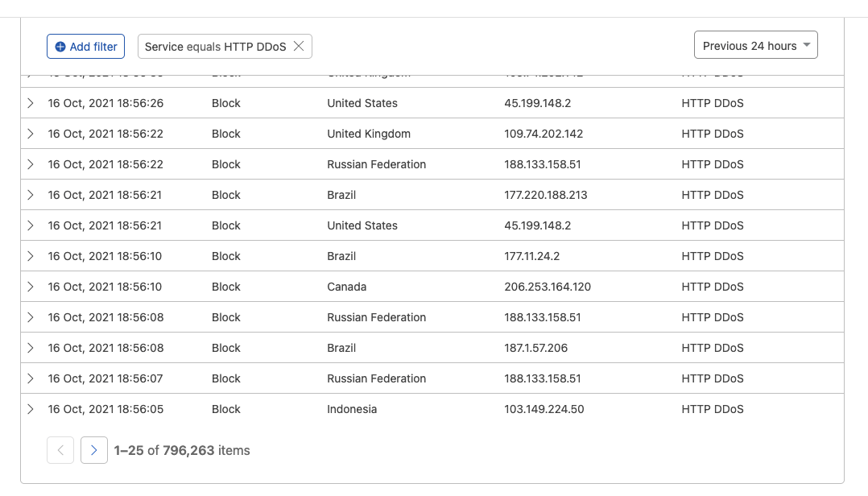Go to the next page of results
Screen dimensions: 868x496
94,450
